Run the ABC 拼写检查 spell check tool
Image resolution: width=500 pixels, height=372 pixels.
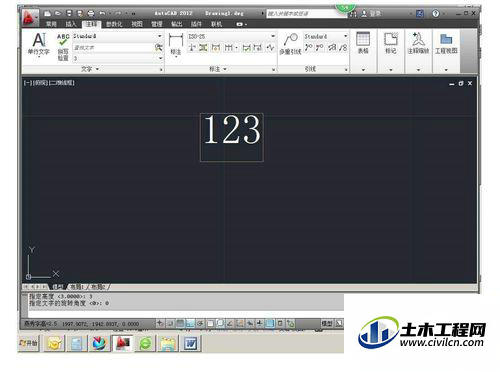[x=63, y=47]
